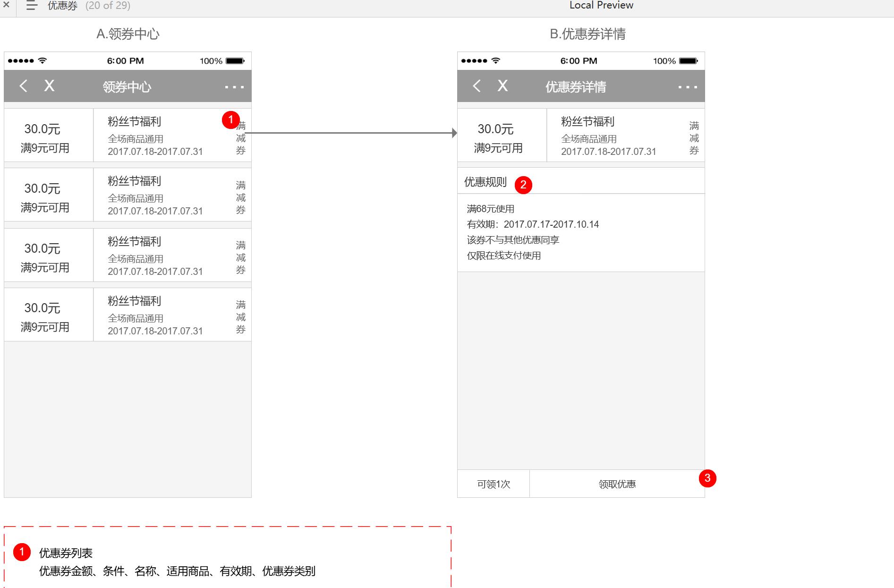Click the 全场商品通用 text in 优惠券详情 coupon
This screenshot has height=588, width=894.
coord(589,139)
